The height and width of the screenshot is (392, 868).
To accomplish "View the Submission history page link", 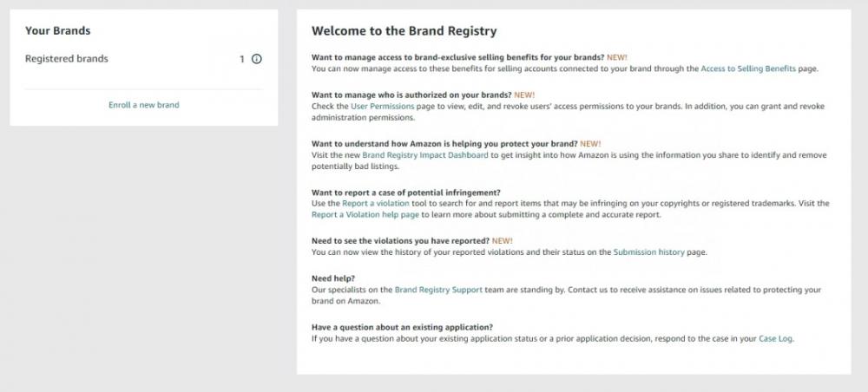I will click(648, 252).
